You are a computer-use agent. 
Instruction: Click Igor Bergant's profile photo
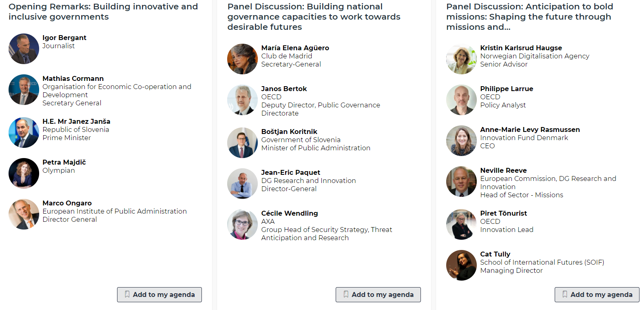click(x=24, y=49)
